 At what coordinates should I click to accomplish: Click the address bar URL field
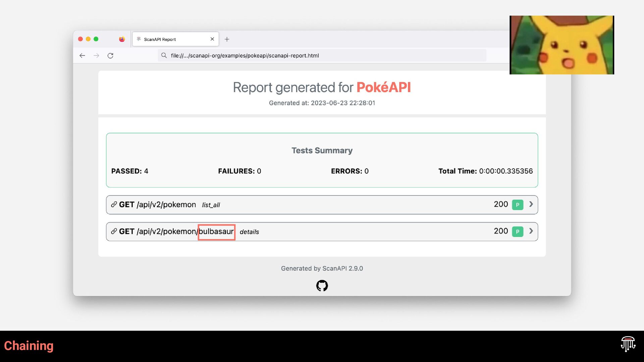coord(322,56)
